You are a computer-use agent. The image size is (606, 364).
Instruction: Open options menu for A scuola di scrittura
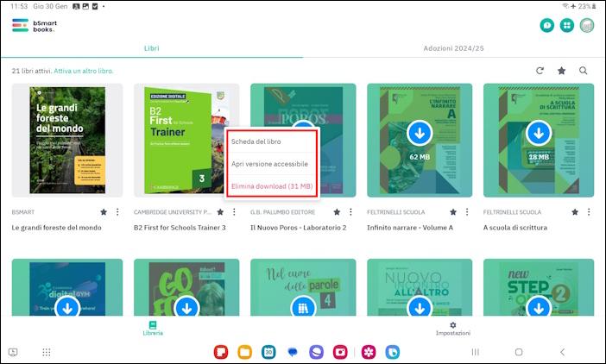click(589, 212)
